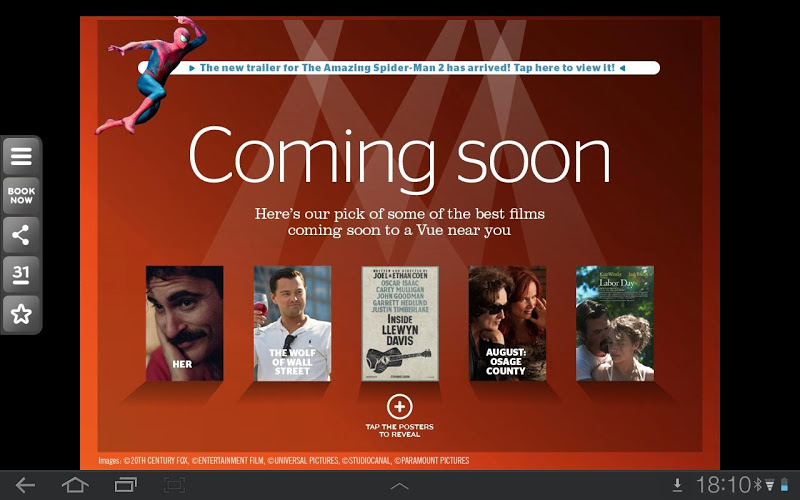Reveal the Labor Day poster
The width and height of the screenshot is (800, 500).
[x=615, y=323]
